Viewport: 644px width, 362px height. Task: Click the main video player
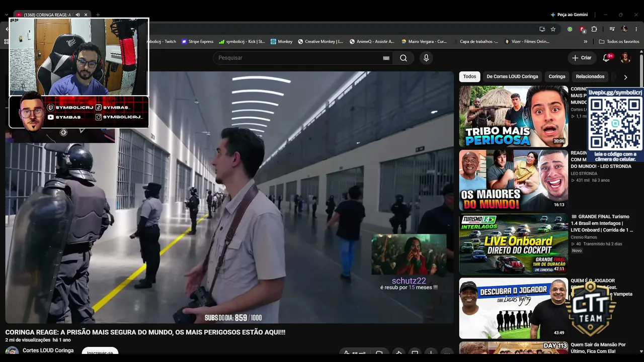[229, 197]
